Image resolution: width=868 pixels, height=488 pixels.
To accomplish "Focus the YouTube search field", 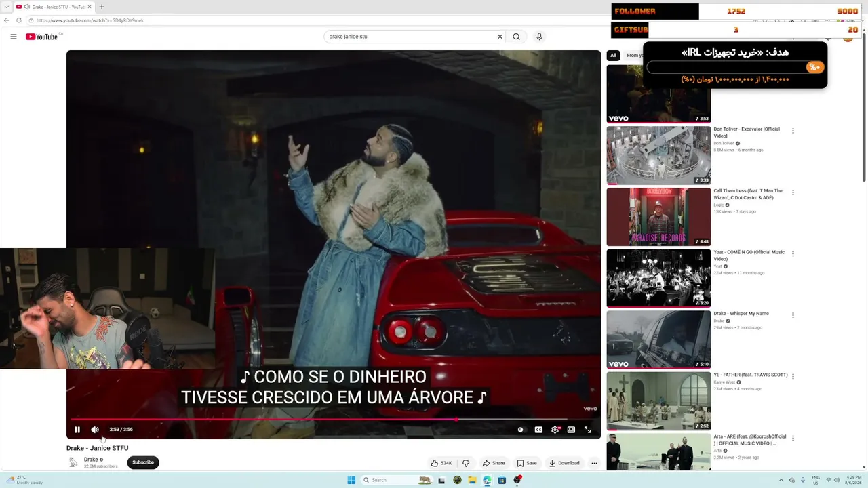I will pos(410,37).
